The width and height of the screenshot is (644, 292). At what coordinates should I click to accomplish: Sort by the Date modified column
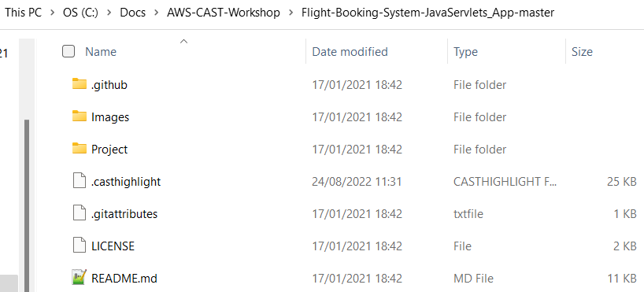coord(350,51)
